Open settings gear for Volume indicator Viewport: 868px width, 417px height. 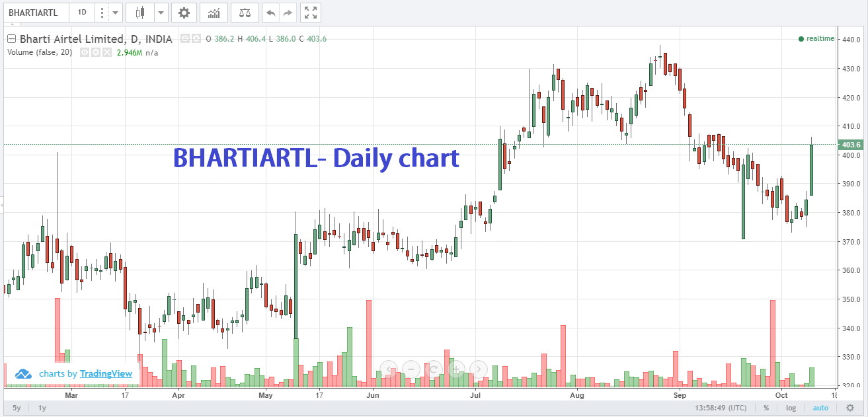[95, 52]
